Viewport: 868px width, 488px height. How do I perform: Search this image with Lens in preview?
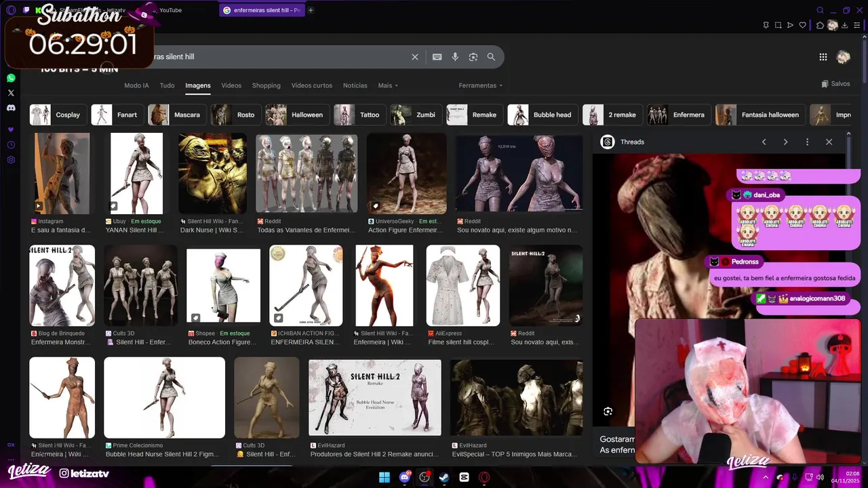point(608,411)
